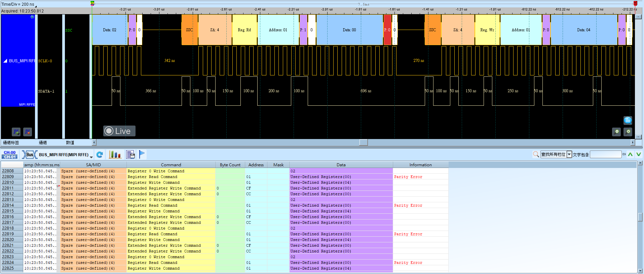Image resolution: width=644 pixels, height=274 pixels.
Task: Collapse the BUS_MIPI RFFE channel triangle
Action: pyautogui.click(x=5, y=61)
